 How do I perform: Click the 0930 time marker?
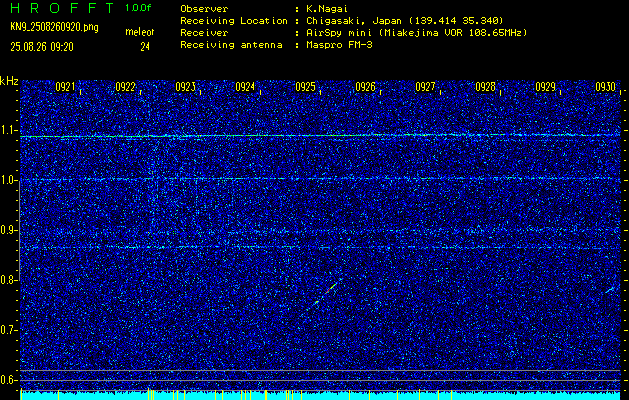point(605,87)
